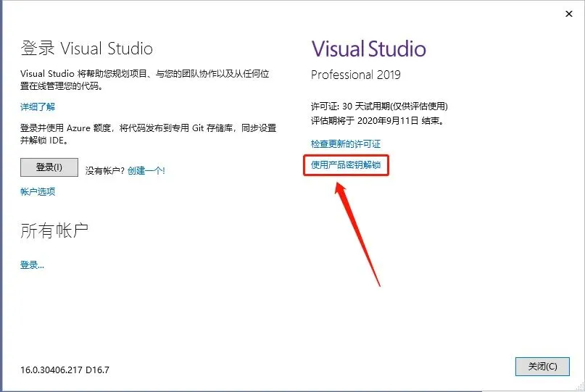This screenshot has height=392, width=585.
Task: Click the resize grip at window corner
Action: [580, 387]
